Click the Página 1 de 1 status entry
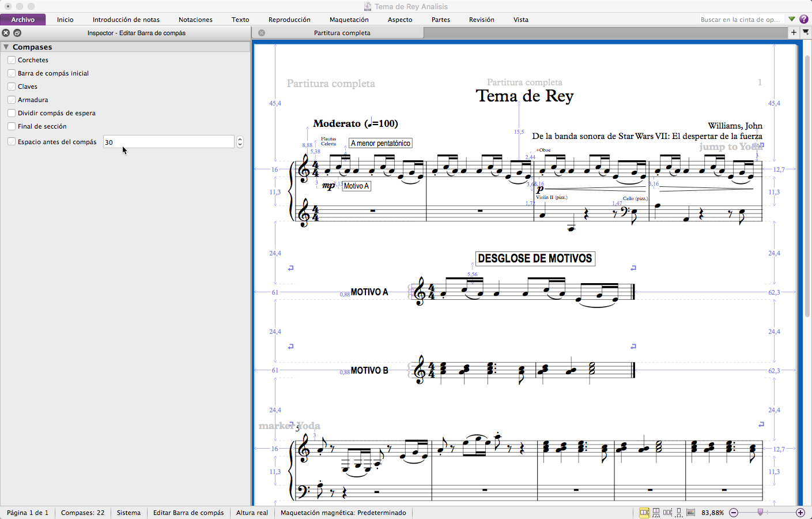This screenshot has width=812, height=519. (x=28, y=513)
